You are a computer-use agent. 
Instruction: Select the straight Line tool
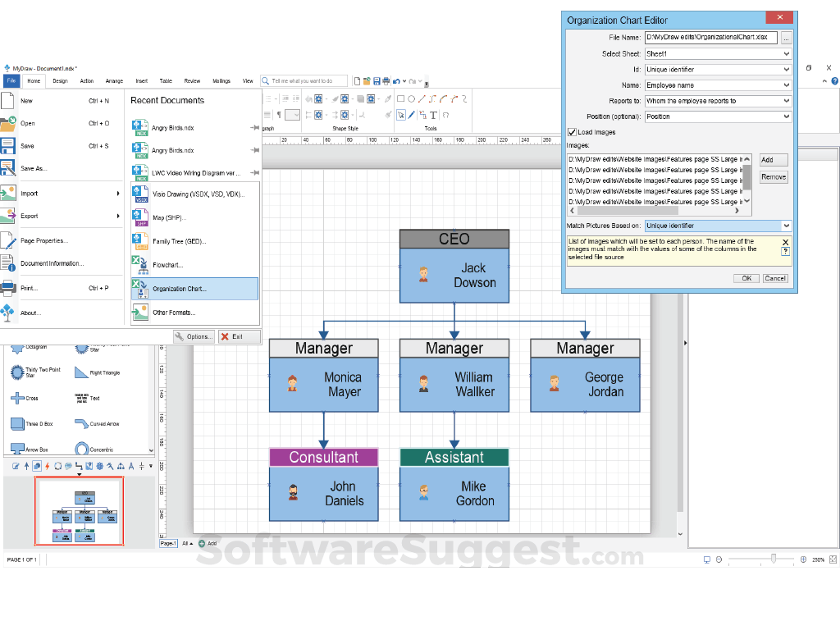click(x=422, y=98)
